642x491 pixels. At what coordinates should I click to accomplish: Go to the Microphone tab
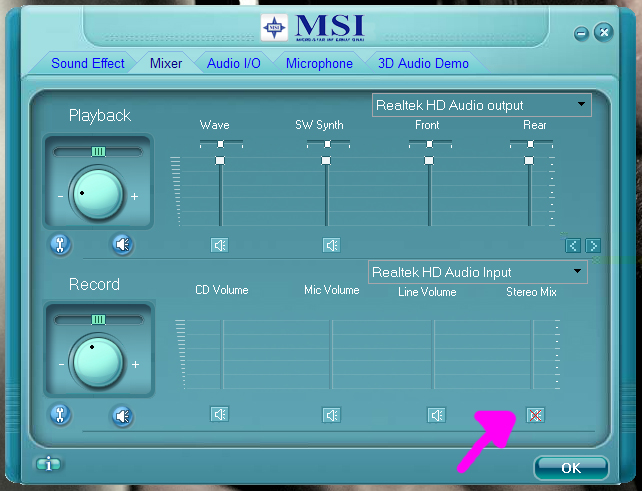point(319,63)
